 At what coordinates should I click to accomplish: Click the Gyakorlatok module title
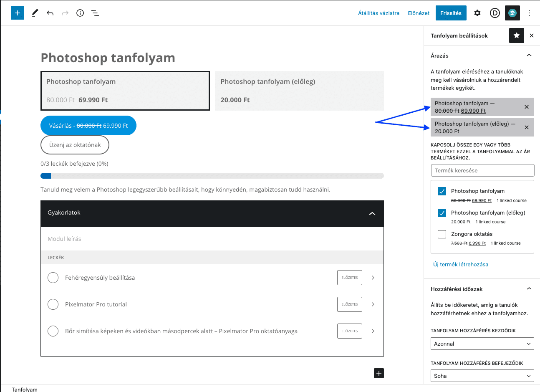pos(64,212)
